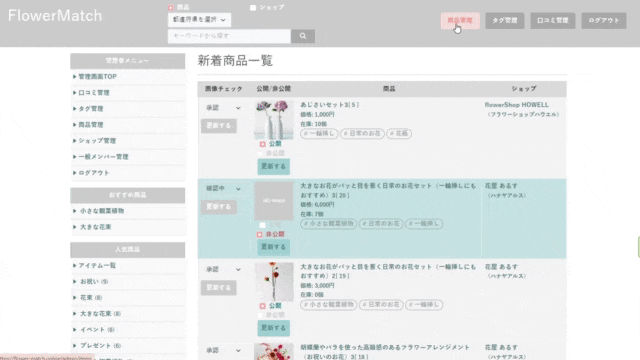Open the flowerShop HOWELL shop link
Screen dimensions: 640x360
[x=517, y=105]
